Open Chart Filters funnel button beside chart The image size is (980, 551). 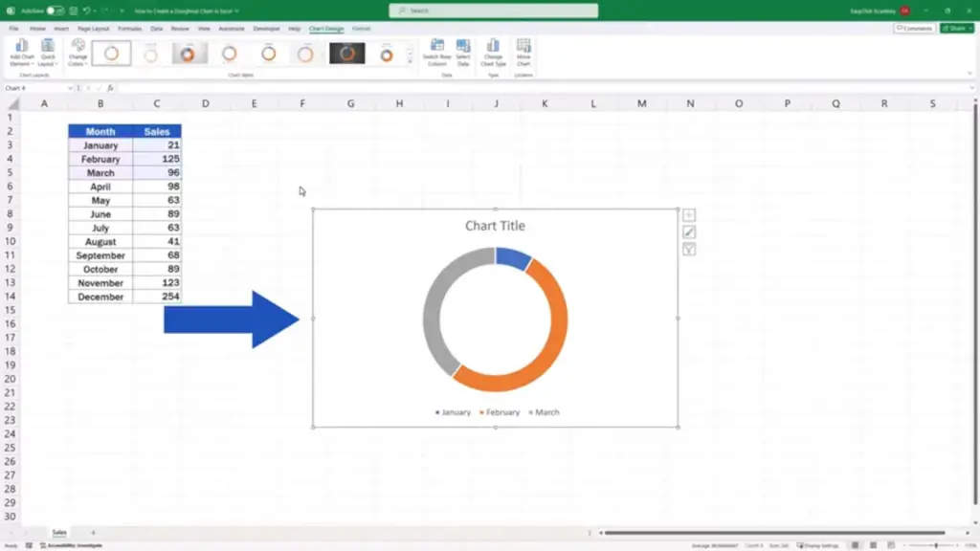click(689, 250)
